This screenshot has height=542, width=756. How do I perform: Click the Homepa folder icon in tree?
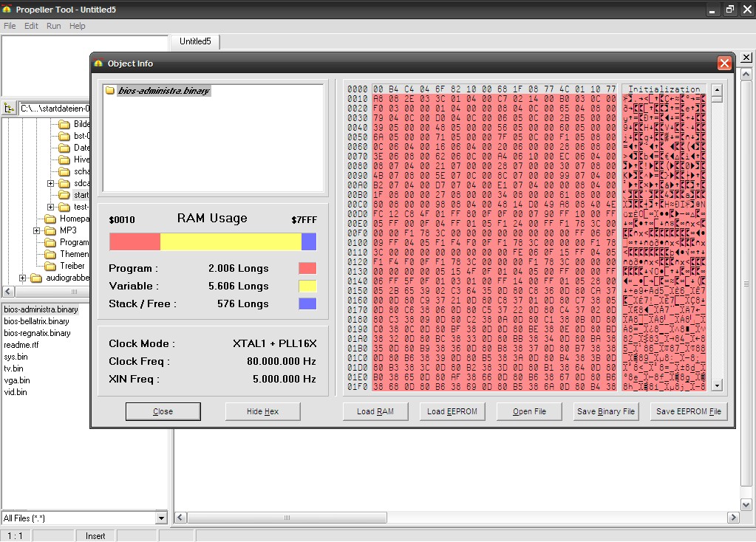pos(50,219)
